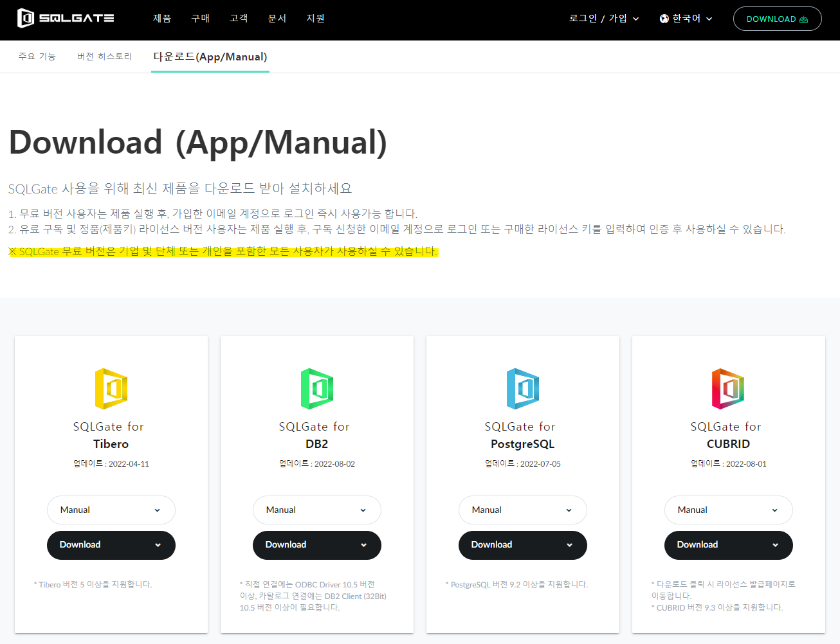The width and height of the screenshot is (840, 644).
Task: Click the blue PostgreSQL product icon
Action: pyautogui.click(x=523, y=389)
